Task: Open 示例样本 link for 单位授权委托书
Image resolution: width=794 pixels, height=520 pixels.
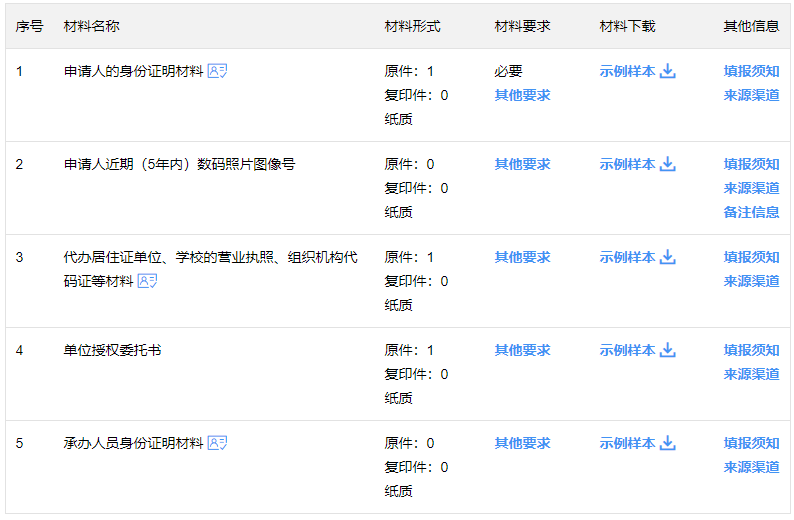Action: click(x=627, y=350)
